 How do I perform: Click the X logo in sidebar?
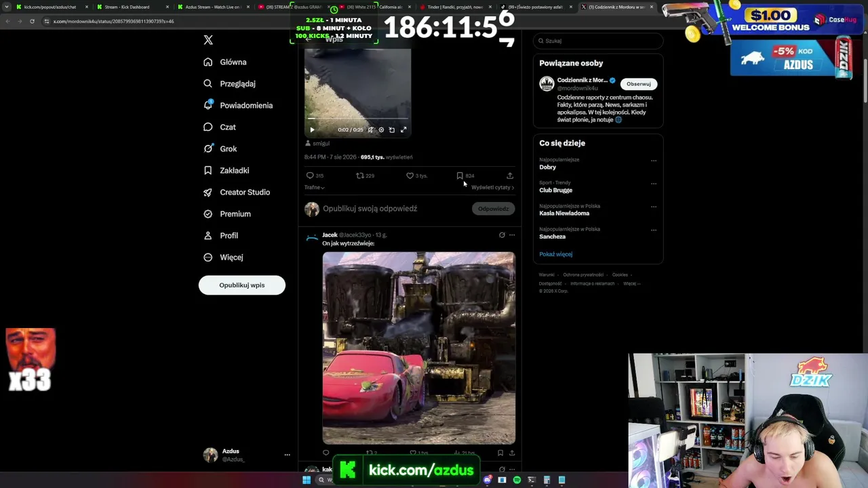click(x=208, y=40)
